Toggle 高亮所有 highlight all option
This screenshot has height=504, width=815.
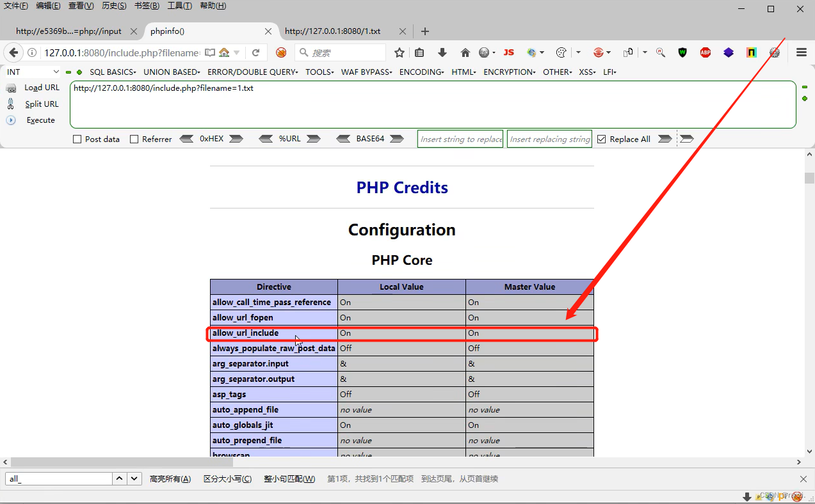(x=170, y=478)
